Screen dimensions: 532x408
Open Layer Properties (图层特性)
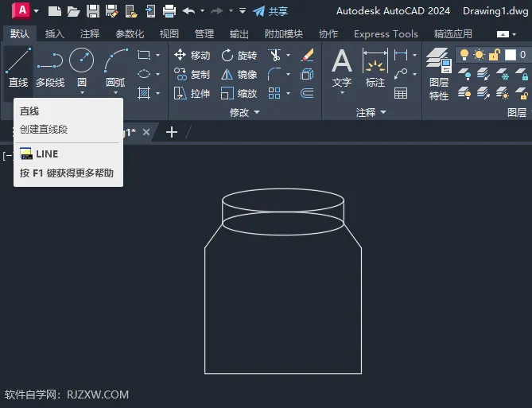coord(439,74)
